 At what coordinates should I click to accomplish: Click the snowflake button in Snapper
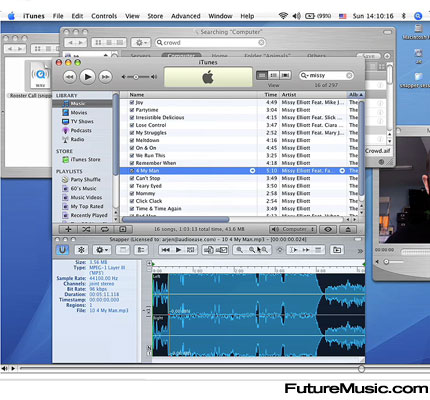click(81, 250)
